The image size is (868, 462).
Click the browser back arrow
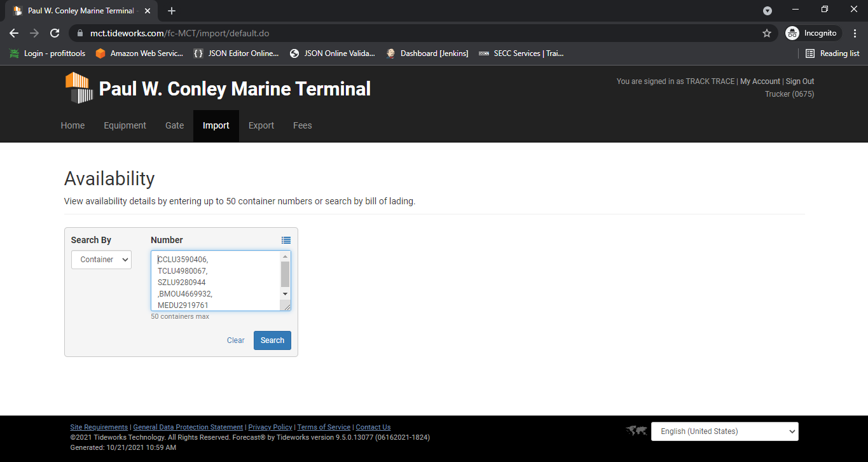pyautogui.click(x=14, y=33)
